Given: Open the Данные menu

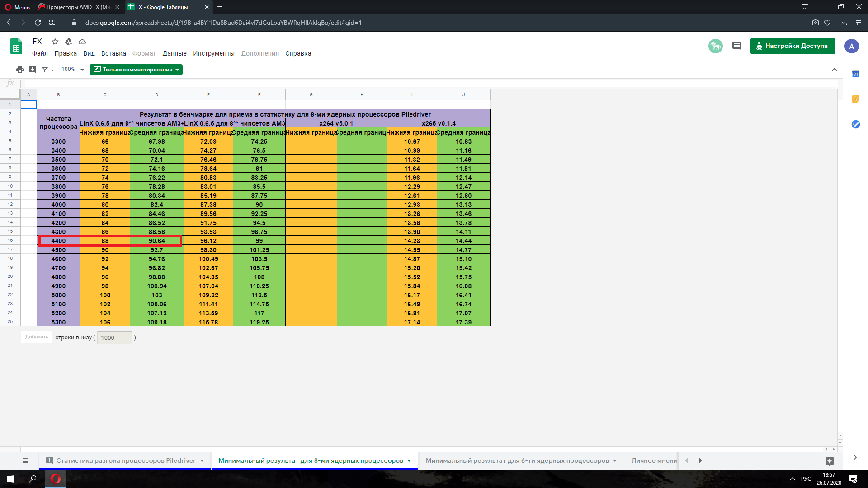Looking at the screenshot, I should 175,53.
